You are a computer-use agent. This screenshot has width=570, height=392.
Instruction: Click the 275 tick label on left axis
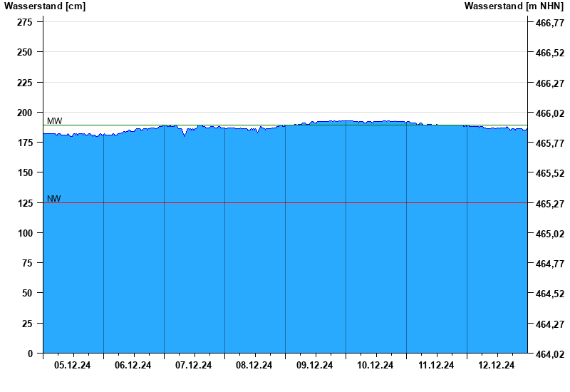tap(25, 23)
